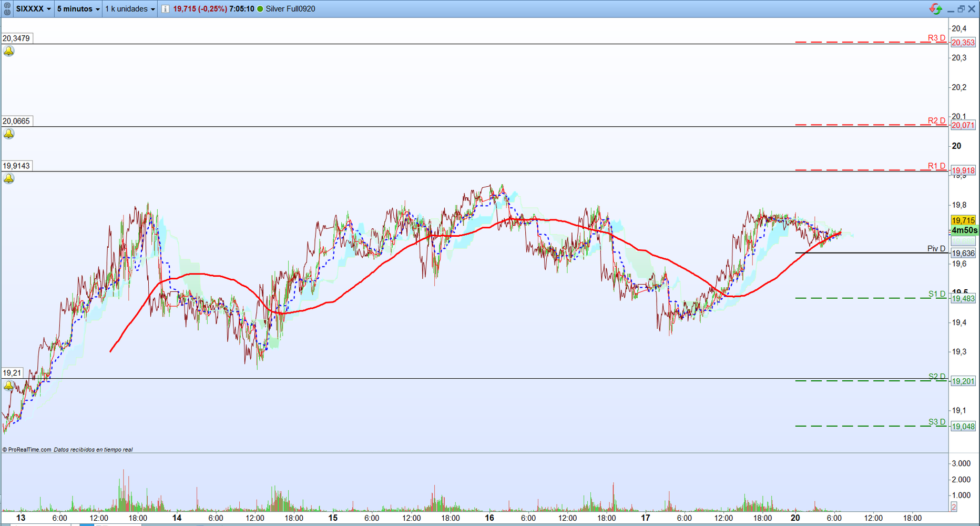Screen dimensions: 980x526
Task: Click the 19,483 price tag on axis
Action: click(x=963, y=298)
